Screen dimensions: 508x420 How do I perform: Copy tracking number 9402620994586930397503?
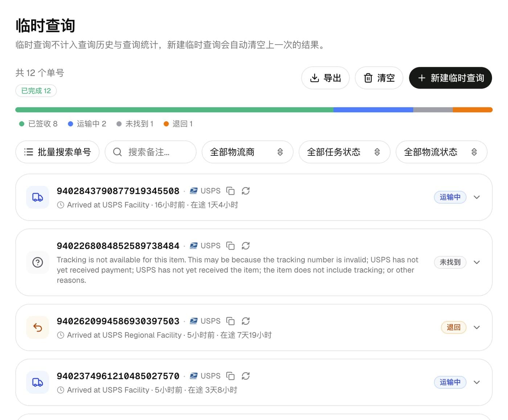point(230,321)
